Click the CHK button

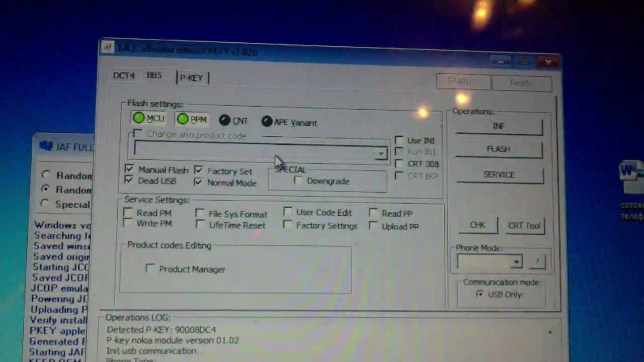coord(477,225)
